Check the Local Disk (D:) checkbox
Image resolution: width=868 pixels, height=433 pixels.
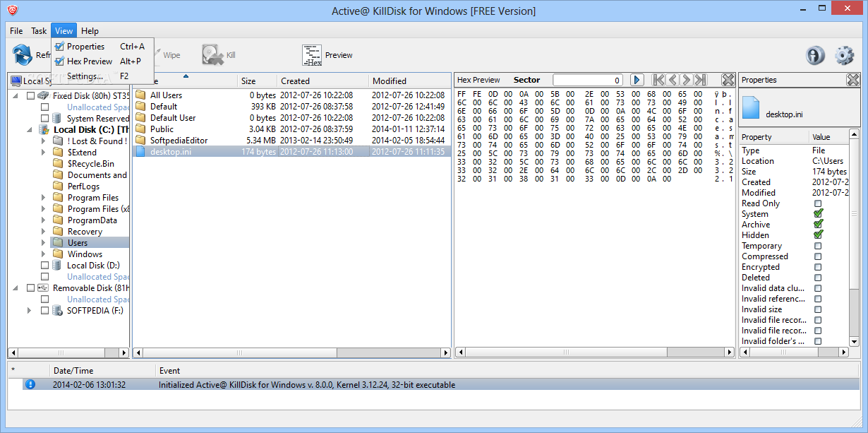point(44,265)
